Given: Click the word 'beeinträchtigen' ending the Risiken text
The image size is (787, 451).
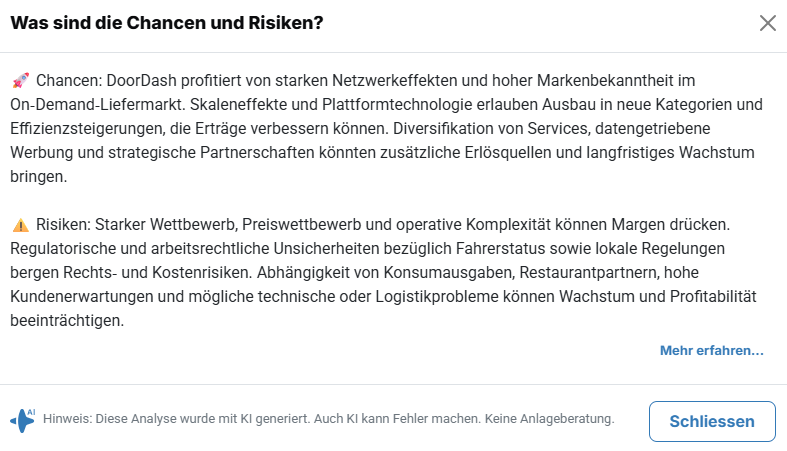Looking at the screenshot, I should click(x=65, y=322).
